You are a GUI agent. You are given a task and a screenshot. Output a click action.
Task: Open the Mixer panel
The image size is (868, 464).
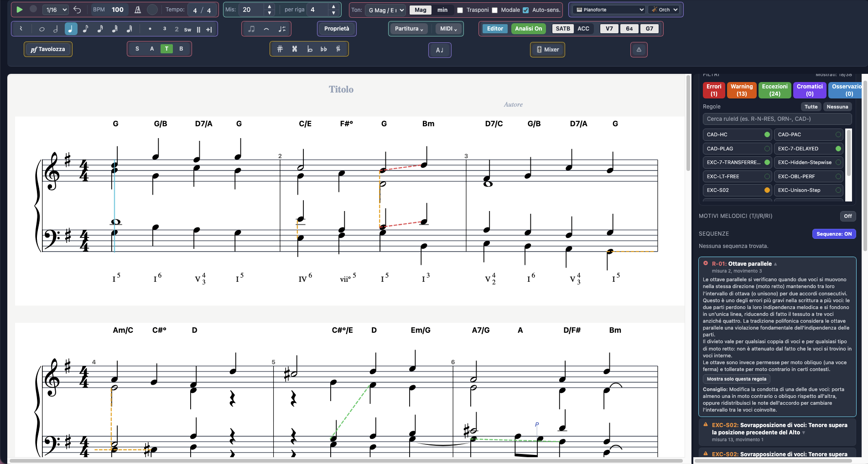(x=547, y=50)
